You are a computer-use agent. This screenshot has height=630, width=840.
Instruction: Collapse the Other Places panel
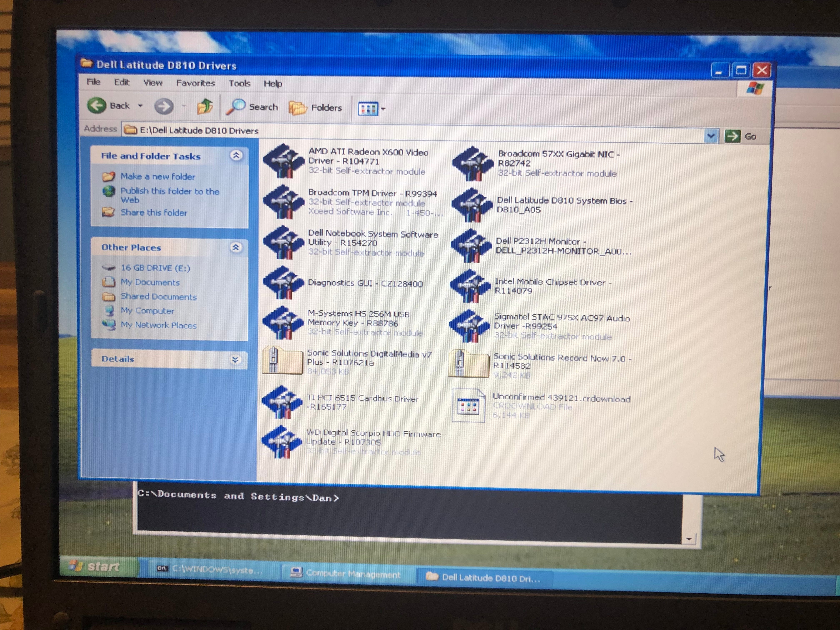[235, 247]
